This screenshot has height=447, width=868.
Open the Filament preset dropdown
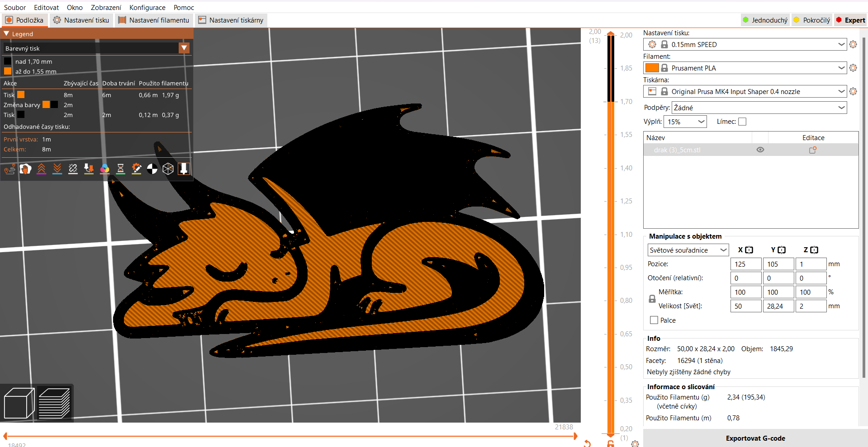click(x=745, y=68)
